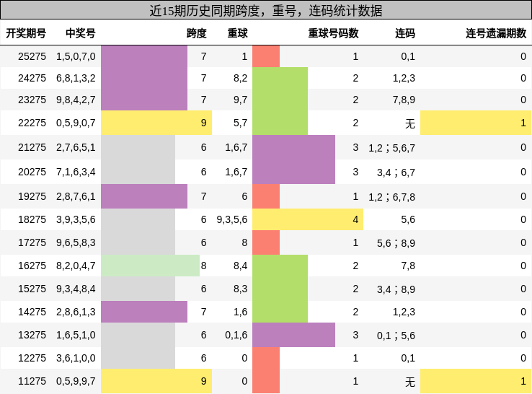Click the yellow span value 9 in row 22275
The height and width of the screenshot is (394, 532).
(x=203, y=123)
